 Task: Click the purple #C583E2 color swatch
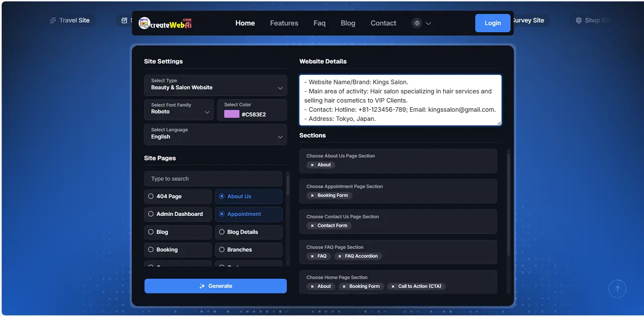click(231, 114)
